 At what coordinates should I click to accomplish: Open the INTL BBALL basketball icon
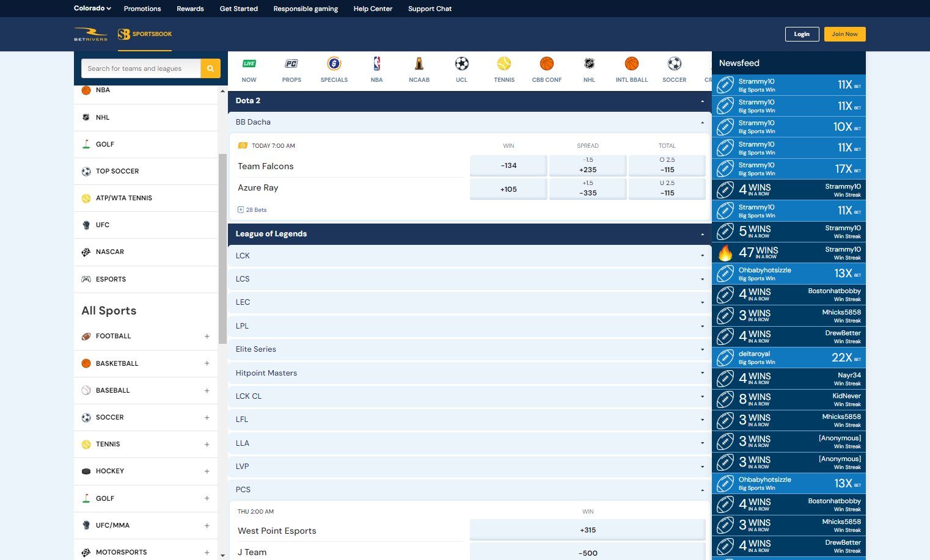click(632, 64)
